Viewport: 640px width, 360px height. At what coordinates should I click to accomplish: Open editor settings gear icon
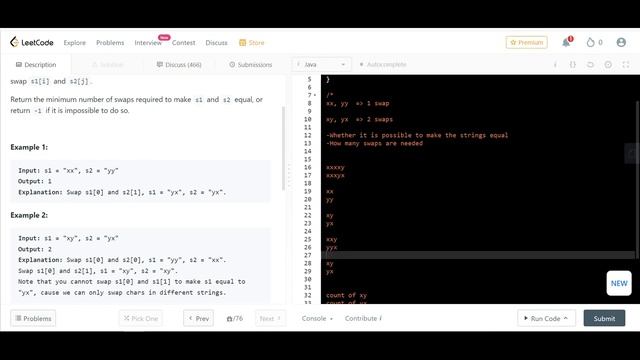tap(608, 64)
